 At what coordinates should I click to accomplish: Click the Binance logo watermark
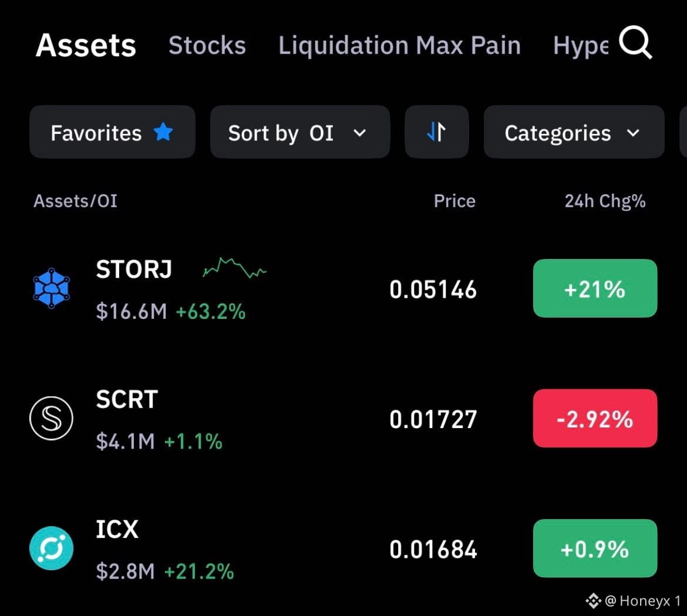[593, 601]
